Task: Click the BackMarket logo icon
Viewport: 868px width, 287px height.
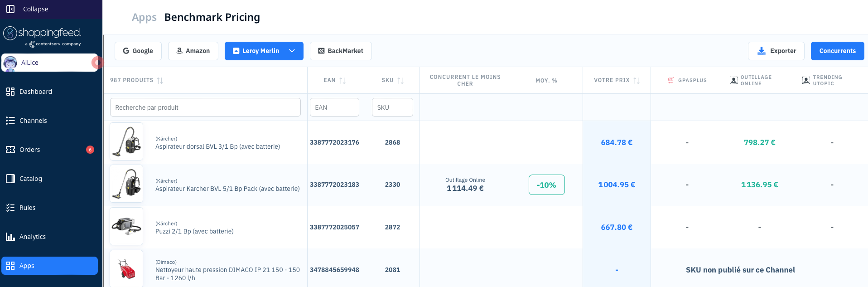Action: pos(321,51)
